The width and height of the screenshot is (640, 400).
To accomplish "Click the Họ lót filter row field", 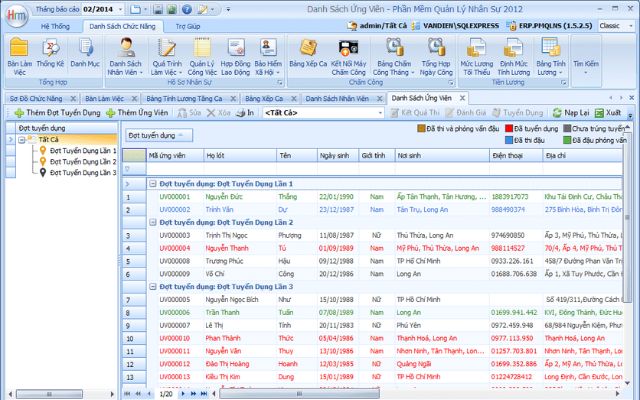I will point(240,169).
